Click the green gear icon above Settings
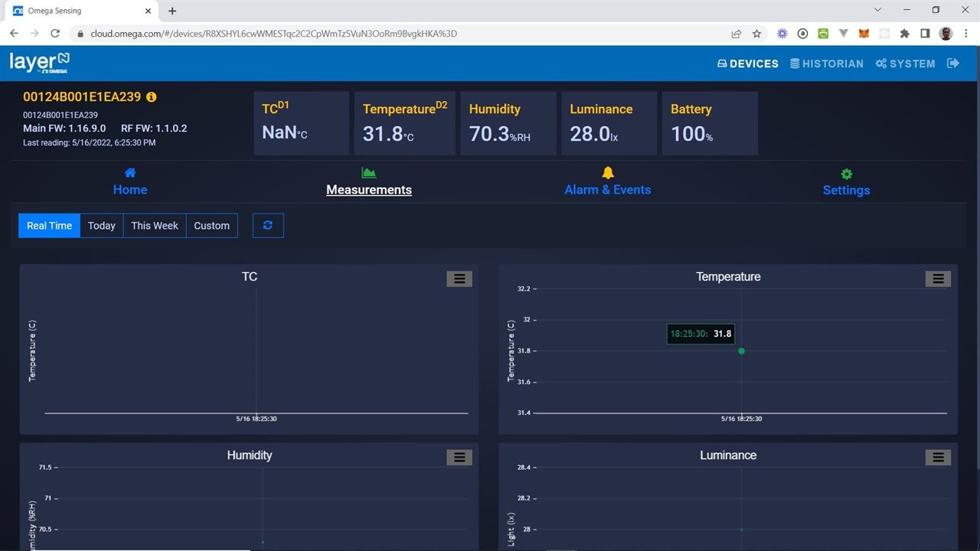 click(846, 174)
